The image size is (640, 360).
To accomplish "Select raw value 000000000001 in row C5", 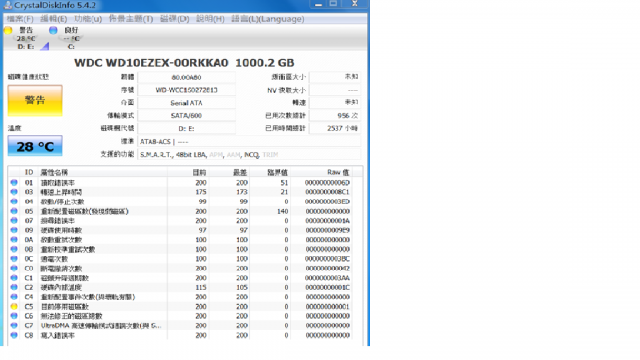I will click(327, 307).
